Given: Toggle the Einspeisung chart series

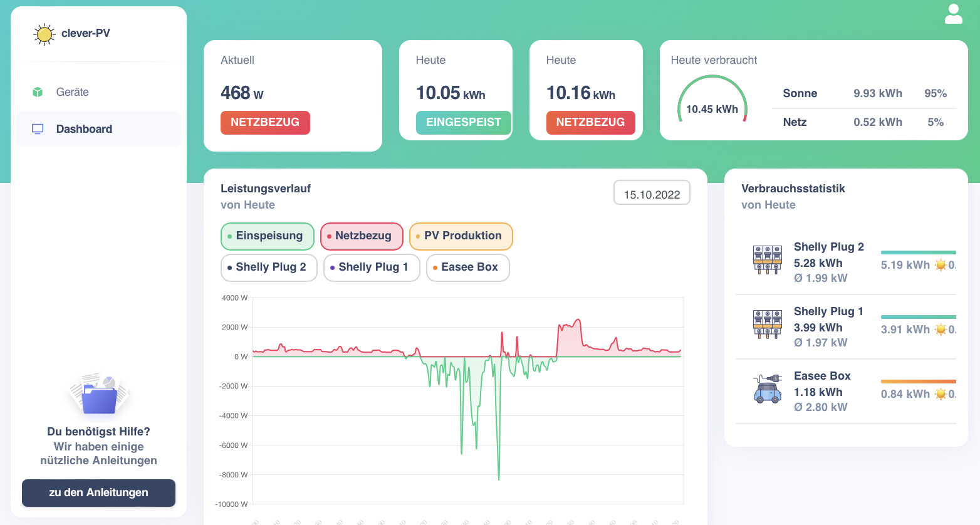Looking at the screenshot, I should click(268, 236).
